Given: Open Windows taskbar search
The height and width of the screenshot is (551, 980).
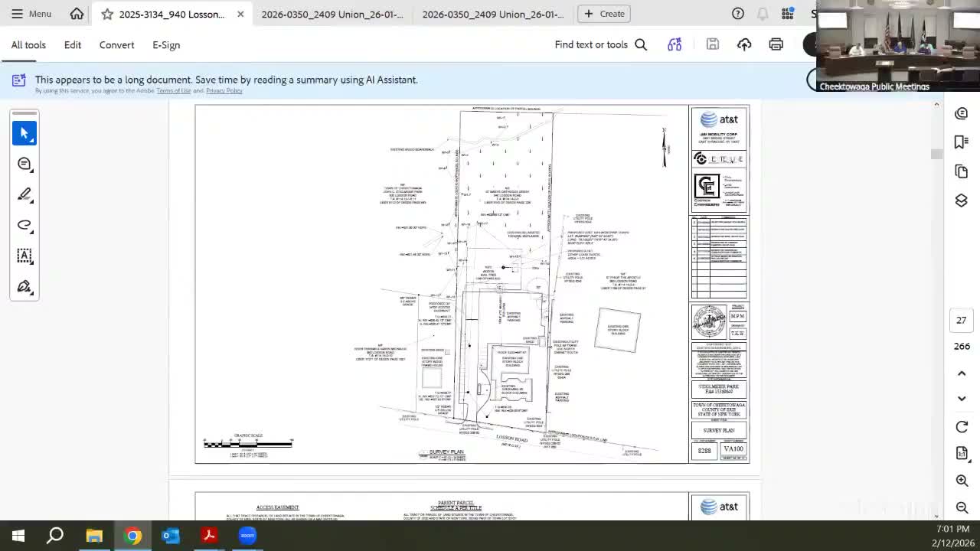Looking at the screenshot, I should pos(55,536).
